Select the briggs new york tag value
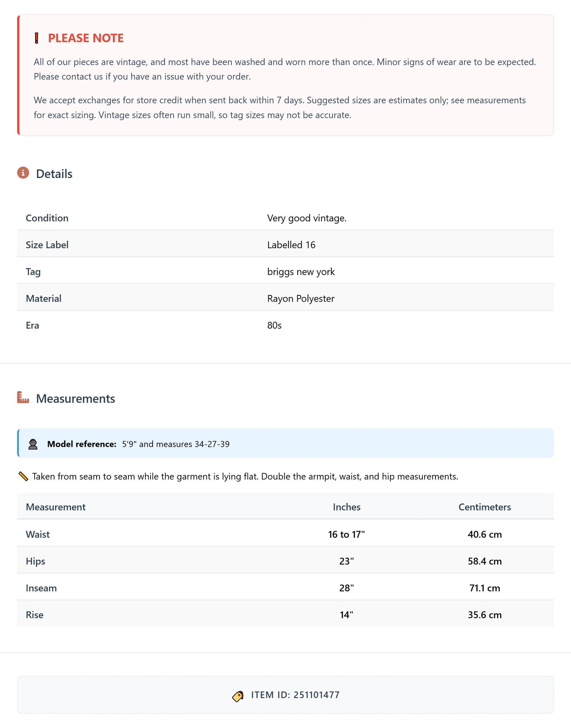 (301, 272)
